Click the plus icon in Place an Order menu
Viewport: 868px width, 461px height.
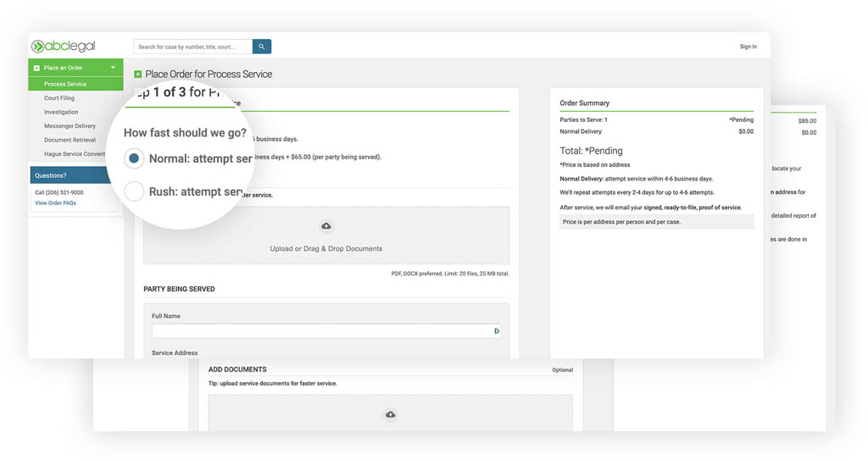(x=36, y=68)
